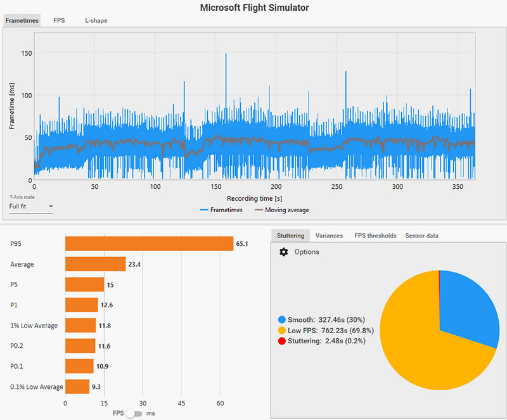The height and width of the screenshot is (420, 507).
Task: Click the P1 orange bar
Action: pos(82,305)
